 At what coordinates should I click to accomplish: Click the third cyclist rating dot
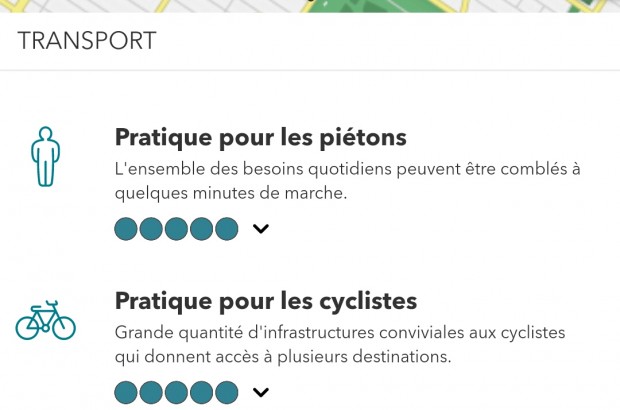tap(176, 393)
